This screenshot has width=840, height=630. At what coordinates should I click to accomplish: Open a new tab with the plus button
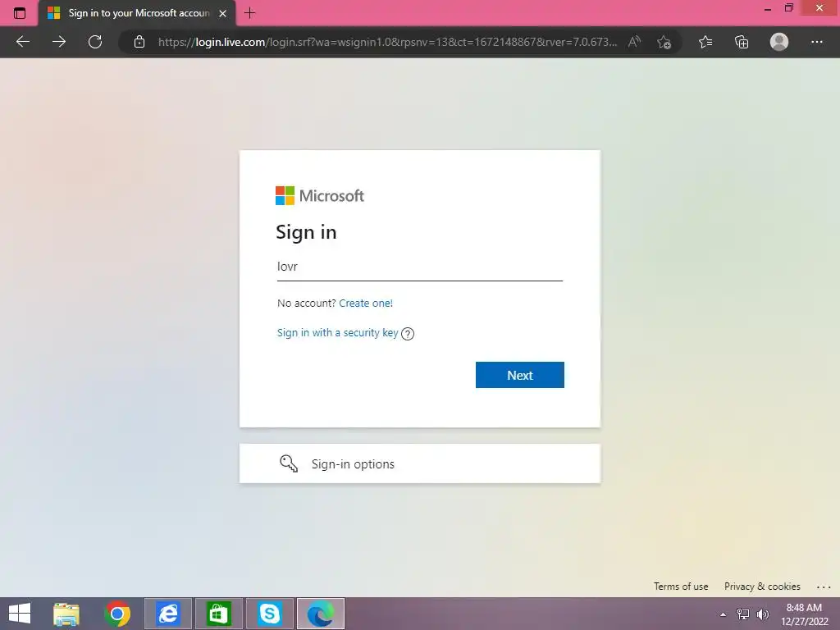pos(249,13)
